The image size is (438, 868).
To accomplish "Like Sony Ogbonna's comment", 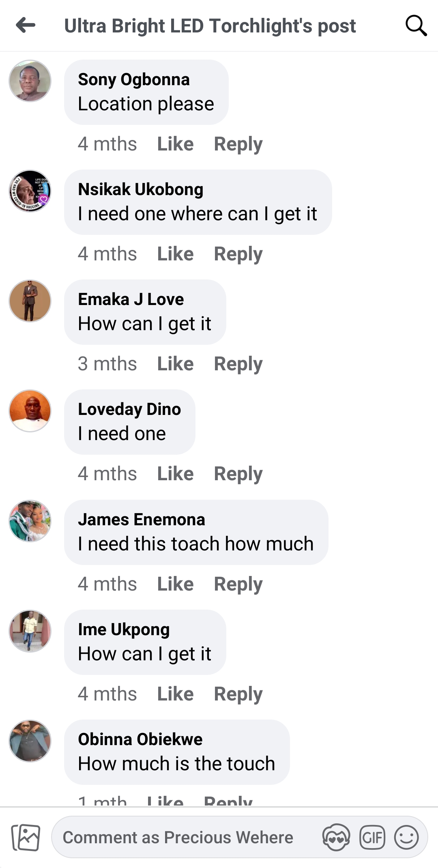I will tap(175, 144).
